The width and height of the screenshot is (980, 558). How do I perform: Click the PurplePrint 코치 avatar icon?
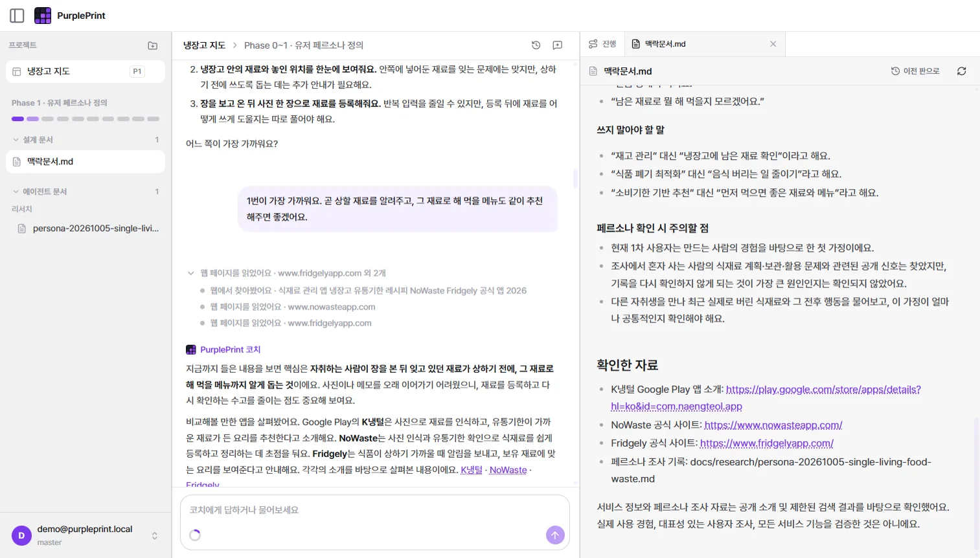(191, 350)
